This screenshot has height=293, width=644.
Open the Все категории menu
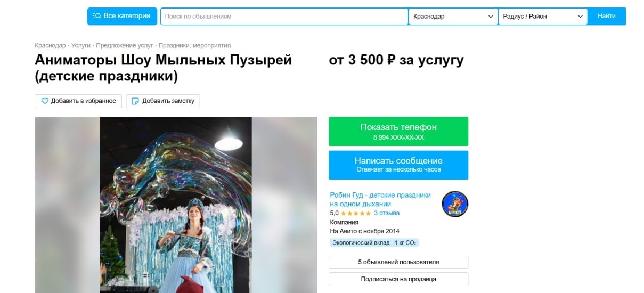pos(122,16)
